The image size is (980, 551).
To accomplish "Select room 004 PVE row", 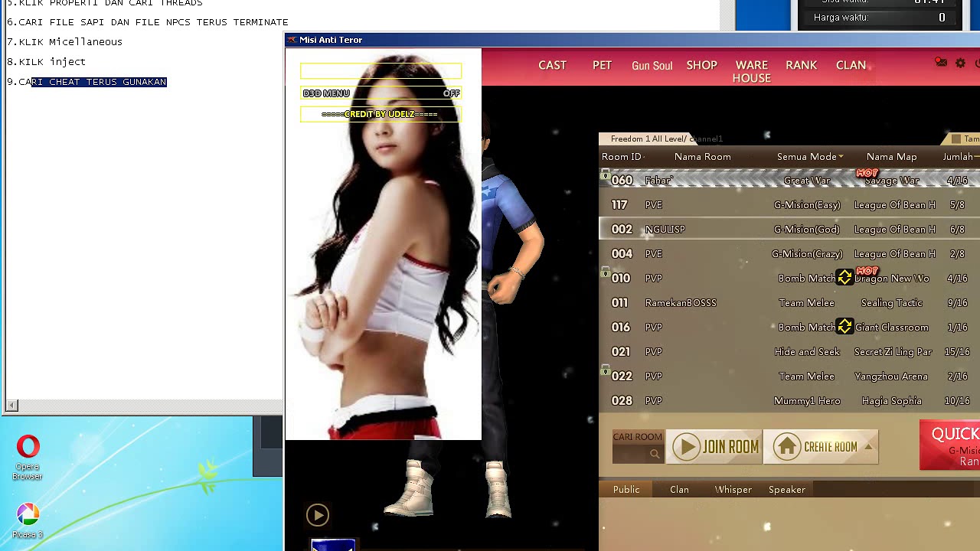I will click(789, 254).
